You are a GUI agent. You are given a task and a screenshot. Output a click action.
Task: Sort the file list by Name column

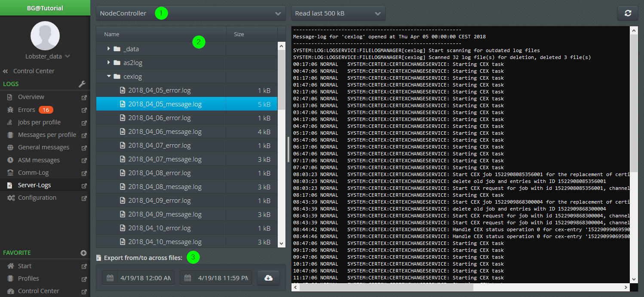[161, 34]
